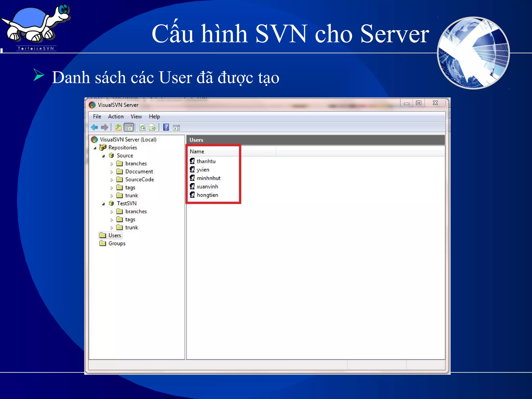The height and width of the screenshot is (399, 532).
Task: Open Help with the question mark icon
Action: (166, 127)
